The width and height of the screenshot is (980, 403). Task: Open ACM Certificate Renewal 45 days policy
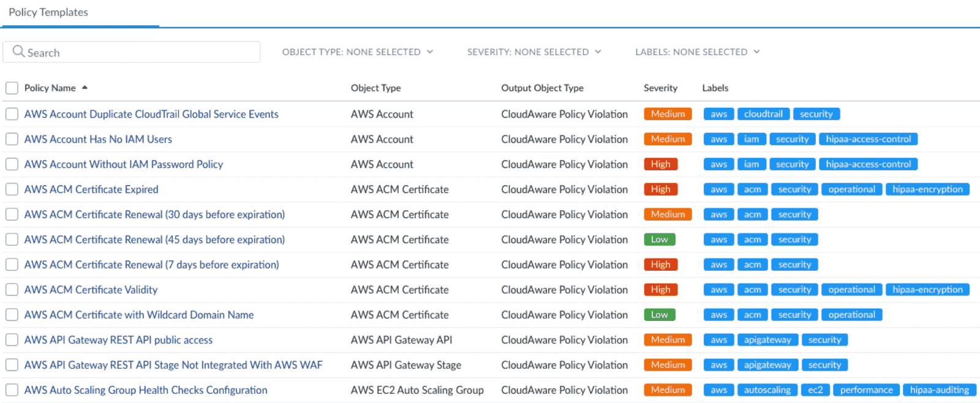click(x=154, y=239)
